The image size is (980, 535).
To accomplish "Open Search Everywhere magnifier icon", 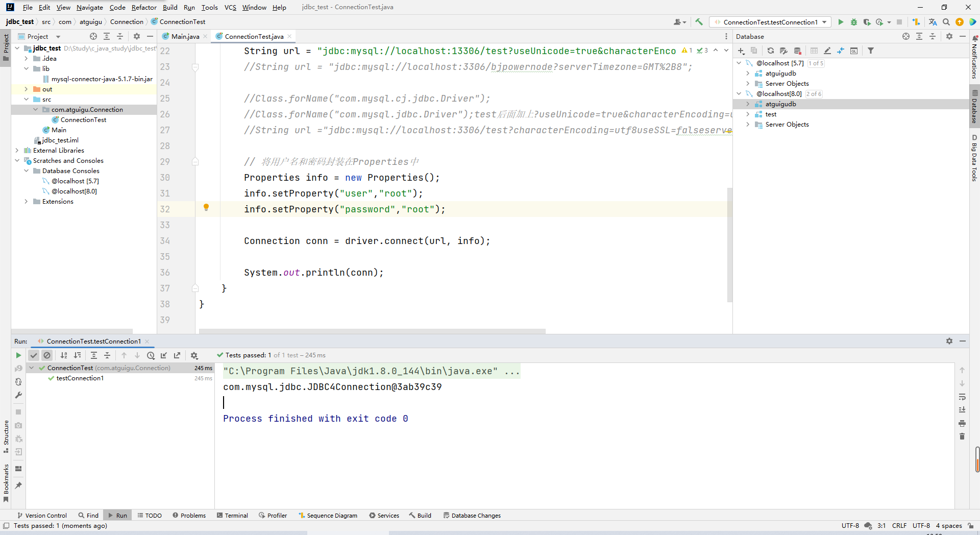I will 946,22.
